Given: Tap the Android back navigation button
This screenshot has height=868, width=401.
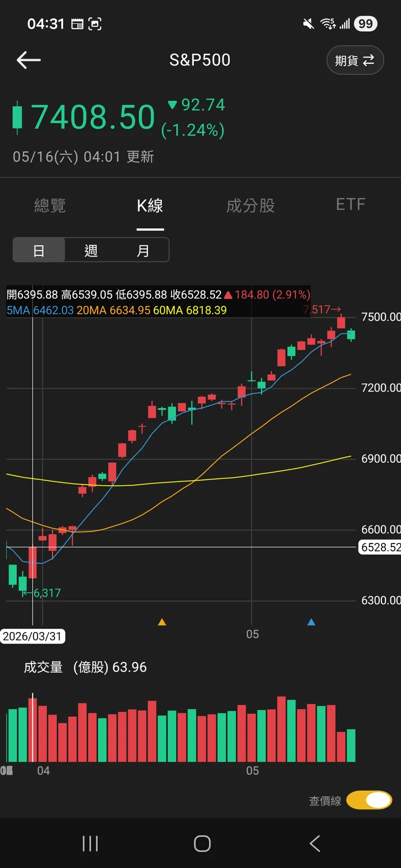Looking at the screenshot, I should point(315,844).
